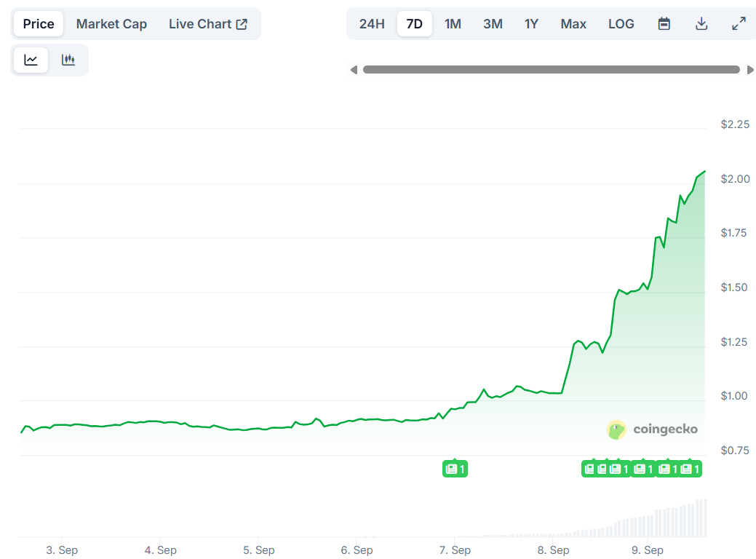Click the $2.00 price axis label
756x559 pixels.
[x=735, y=179]
